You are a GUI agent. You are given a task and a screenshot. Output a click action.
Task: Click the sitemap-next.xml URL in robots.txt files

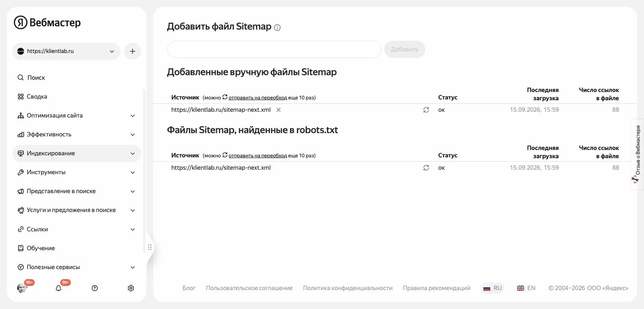(221, 168)
